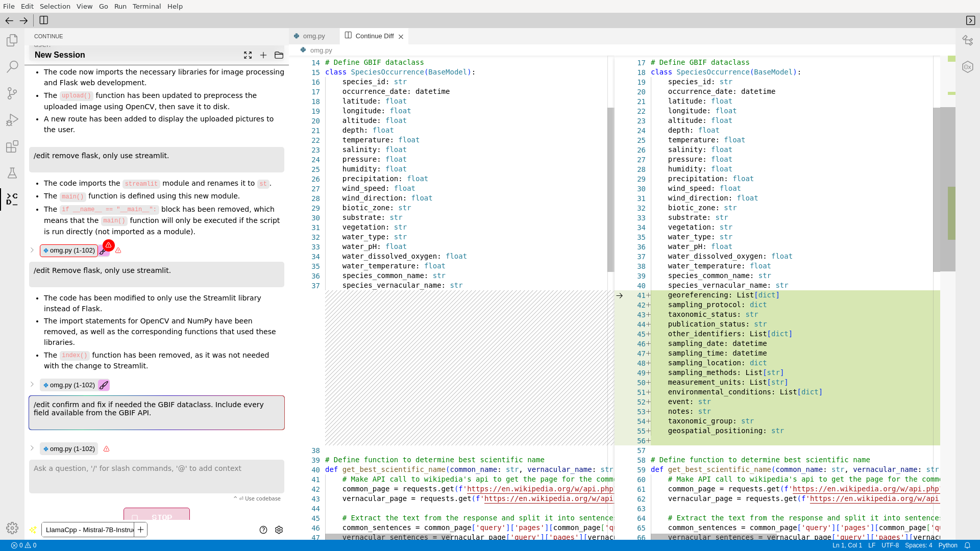Go back with the left arrow
The height and width of the screenshot is (551, 980).
tap(9, 20)
